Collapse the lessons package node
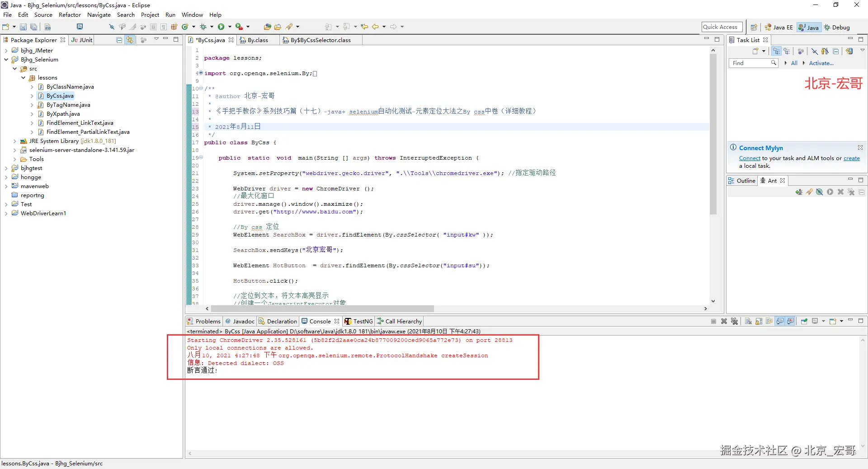 (23, 78)
